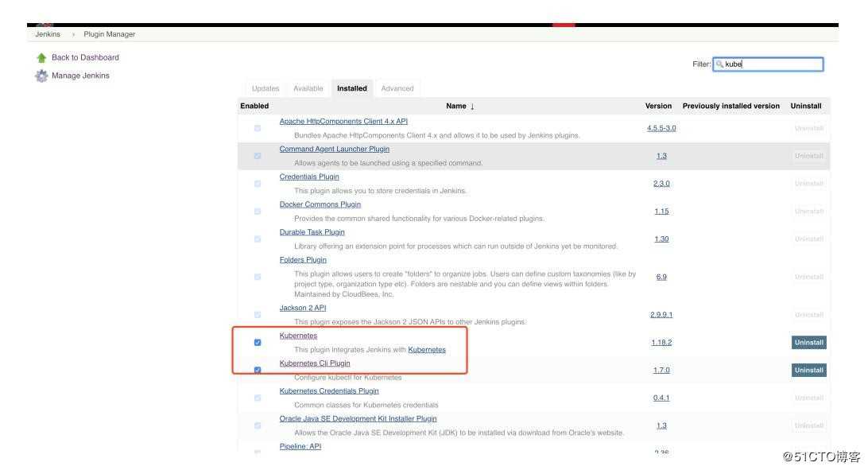Open the Kubernetes plugin name link

tap(298, 336)
